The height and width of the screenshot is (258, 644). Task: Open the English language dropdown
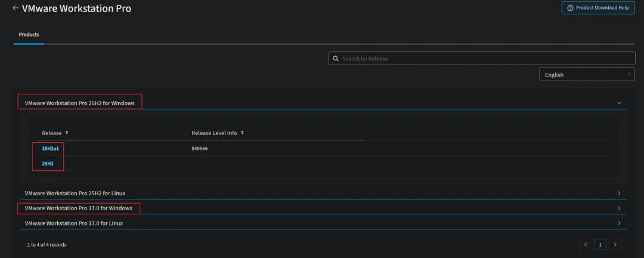tap(587, 75)
